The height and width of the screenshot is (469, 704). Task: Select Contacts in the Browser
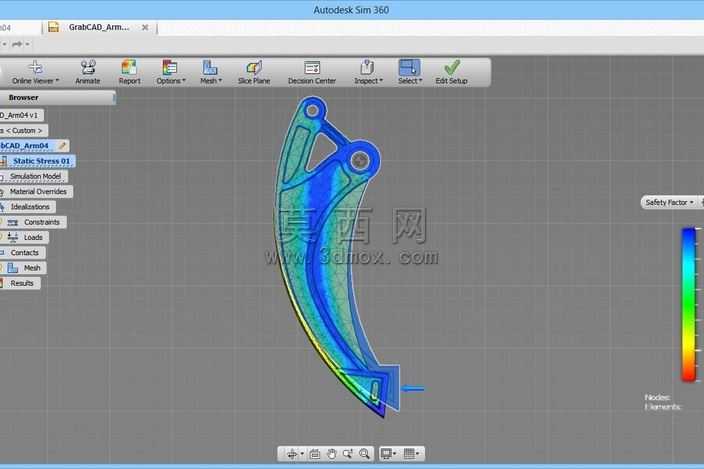tap(25, 253)
